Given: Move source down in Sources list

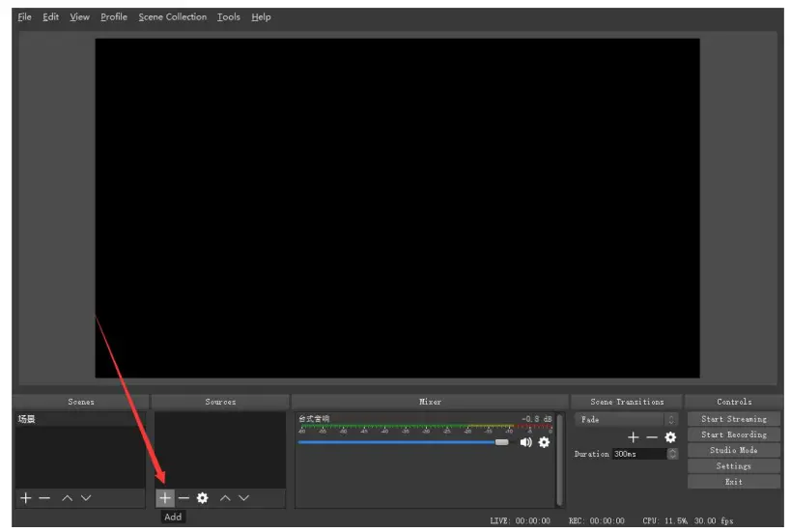Looking at the screenshot, I should (x=243, y=498).
